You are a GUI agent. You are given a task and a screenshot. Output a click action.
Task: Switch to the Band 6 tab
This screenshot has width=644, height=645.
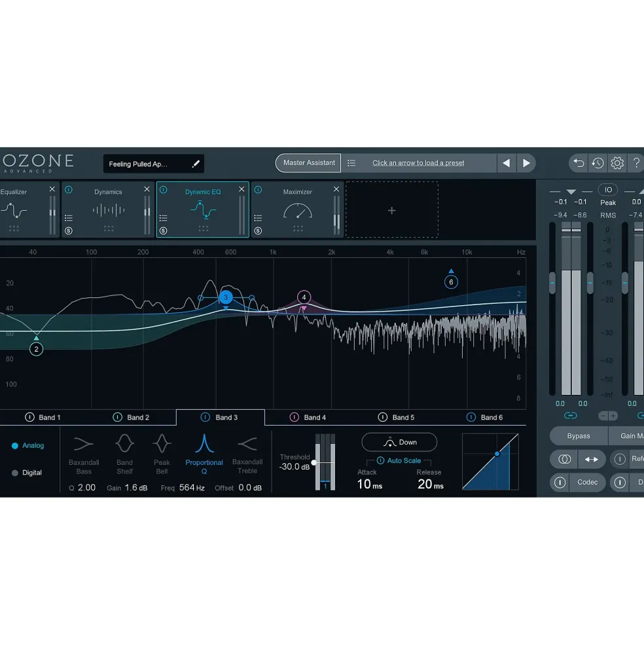pos(485,417)
